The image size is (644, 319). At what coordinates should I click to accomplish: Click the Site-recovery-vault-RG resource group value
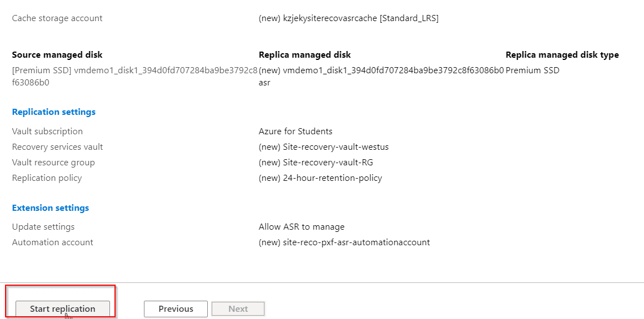pyautogui.click(x=316, y=163)
